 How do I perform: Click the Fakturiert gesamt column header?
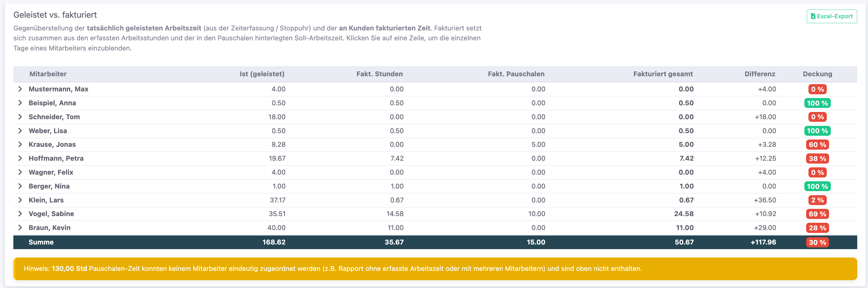click(663, 74)
